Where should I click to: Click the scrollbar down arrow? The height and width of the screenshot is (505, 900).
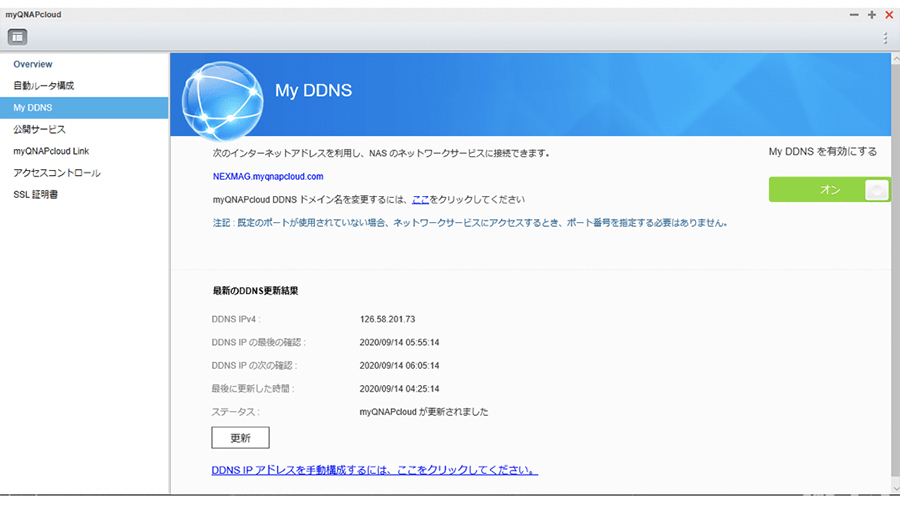point(895,488)
